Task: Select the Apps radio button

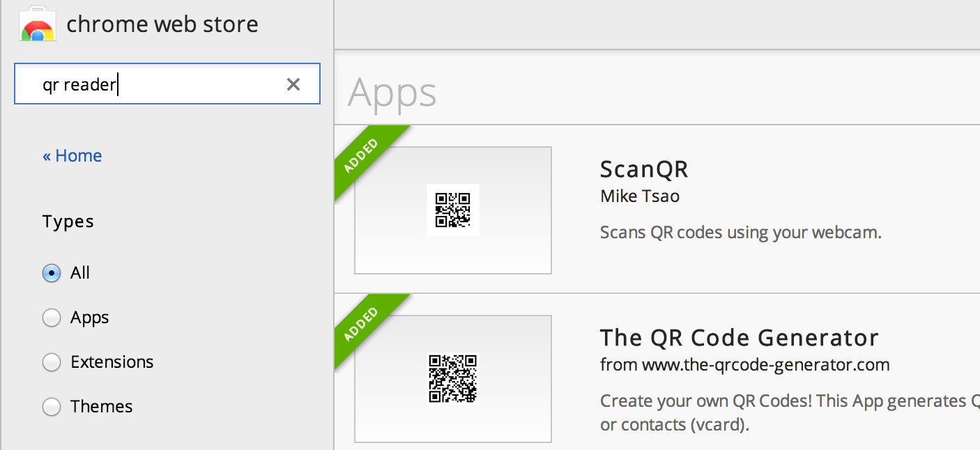Action: click(52, 318)
